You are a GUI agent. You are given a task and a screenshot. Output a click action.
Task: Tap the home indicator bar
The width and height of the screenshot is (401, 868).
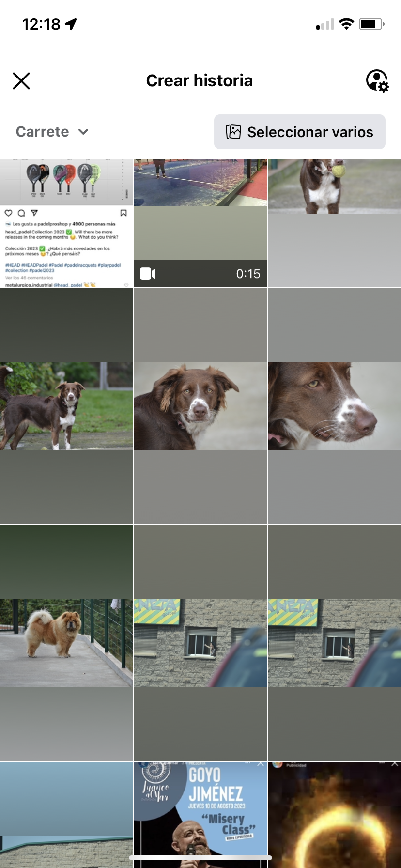[x=200, y=858]
